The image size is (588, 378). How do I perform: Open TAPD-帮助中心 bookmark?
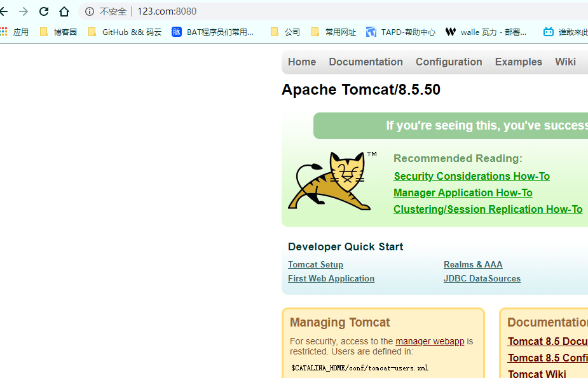pos(400,32)
